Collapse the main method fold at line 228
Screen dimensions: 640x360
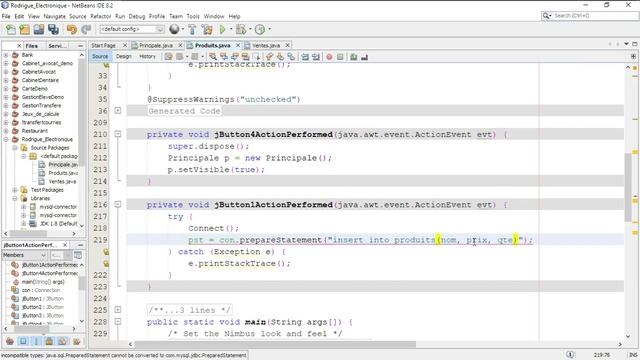coord(118,321)
